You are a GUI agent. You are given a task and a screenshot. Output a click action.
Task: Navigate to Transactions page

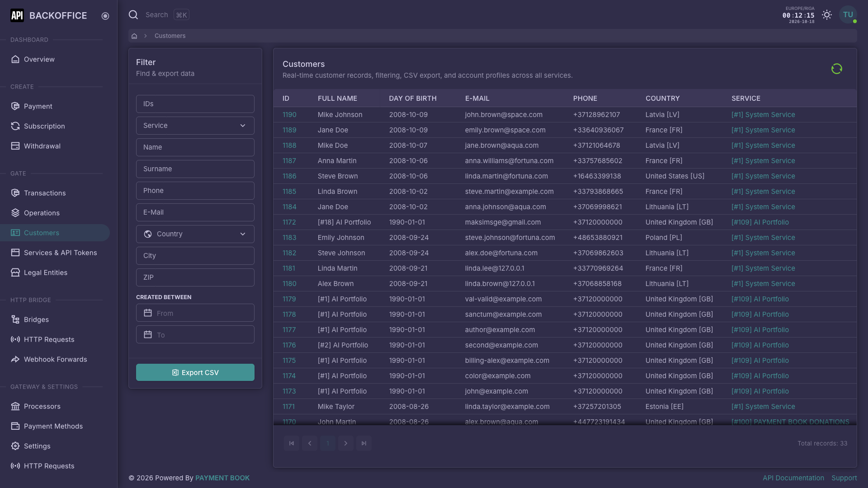tap(45, 193)
